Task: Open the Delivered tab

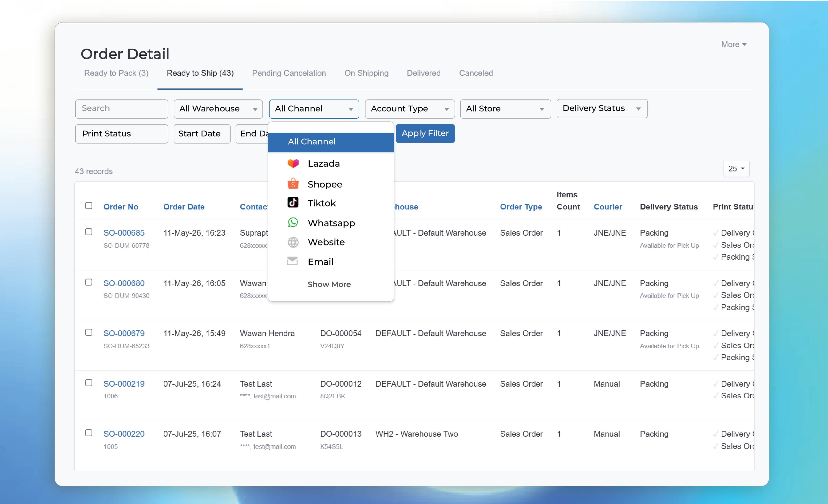Action: 424,73
